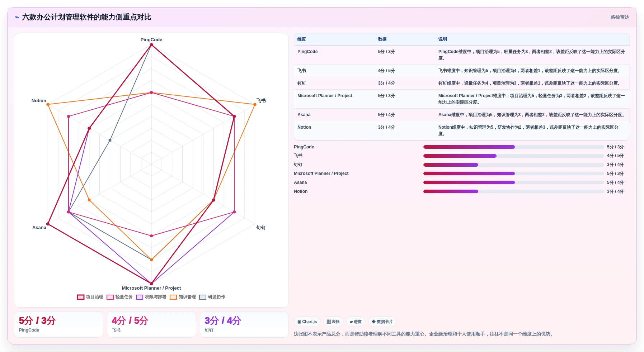The width and height of the screenshot is (644, 352).
Task: Select the Notion table row name
Action: click(x=304, y=127)
